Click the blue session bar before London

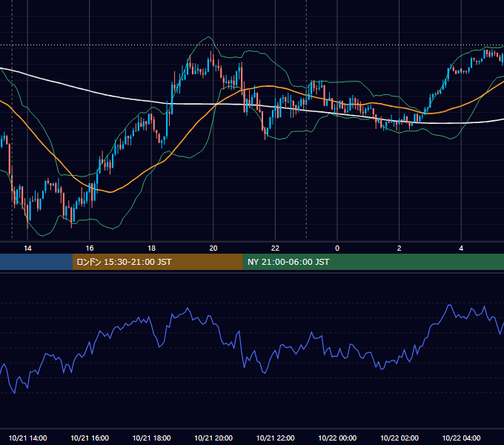36,262
